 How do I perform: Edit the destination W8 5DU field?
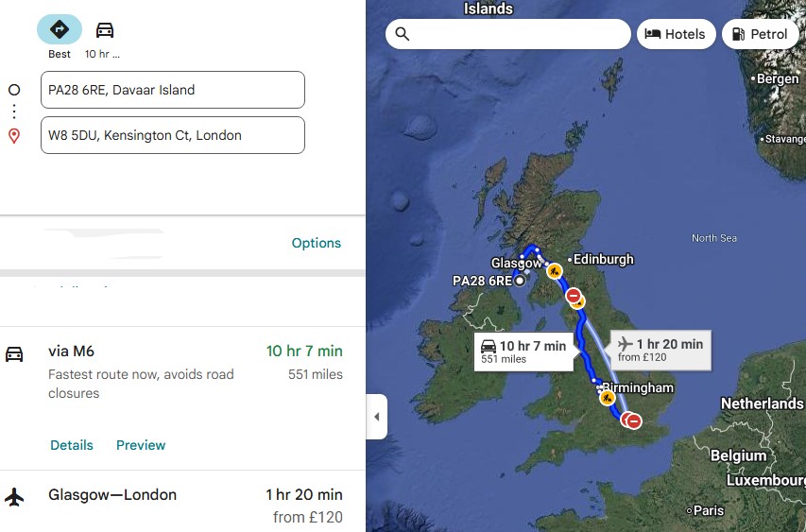(x=173, y=135)
